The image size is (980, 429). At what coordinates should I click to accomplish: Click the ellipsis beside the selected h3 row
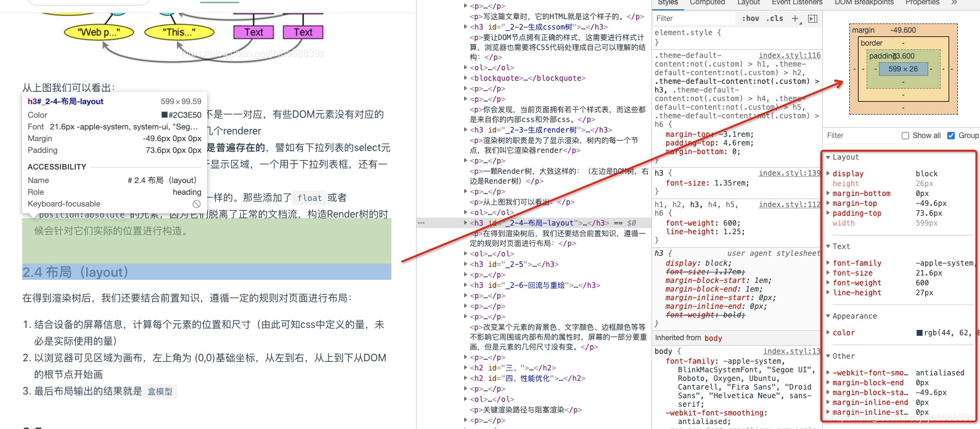click(421, 223)
